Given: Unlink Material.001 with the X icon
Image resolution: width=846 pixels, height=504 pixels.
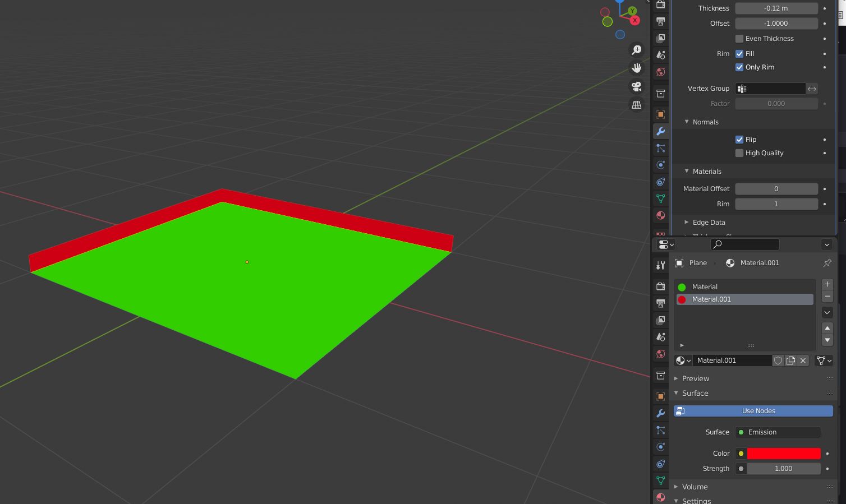Looking at the screenshot, I should click(803, 360).
